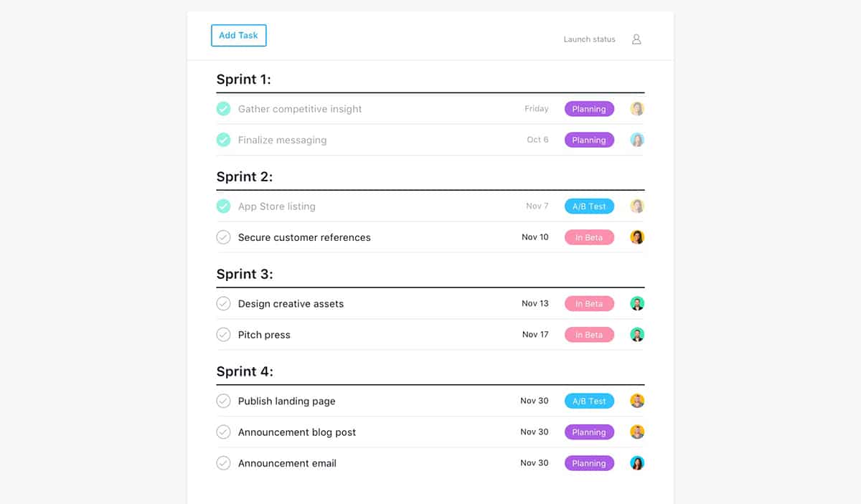This screenshot has height=504, width=861.
Task: Select the Sprint 4 section header
Action: click(x=245, y=371)
